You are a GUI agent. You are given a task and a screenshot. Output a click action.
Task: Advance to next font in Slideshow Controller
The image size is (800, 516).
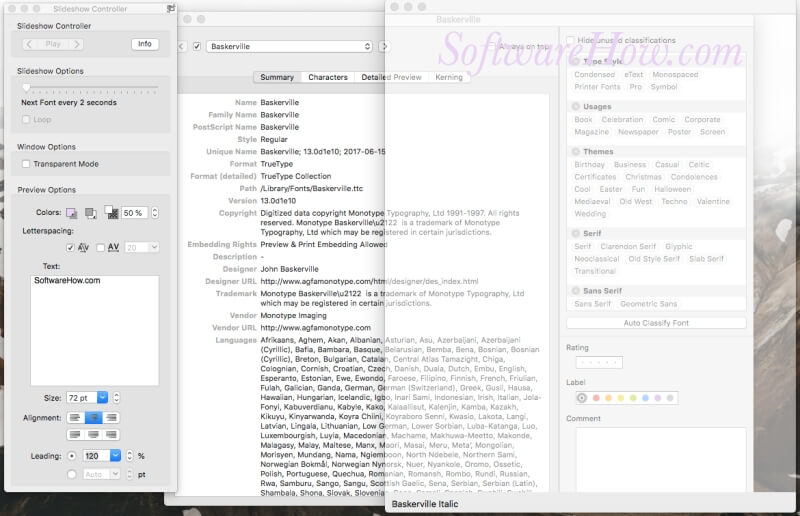click(77, 44)
